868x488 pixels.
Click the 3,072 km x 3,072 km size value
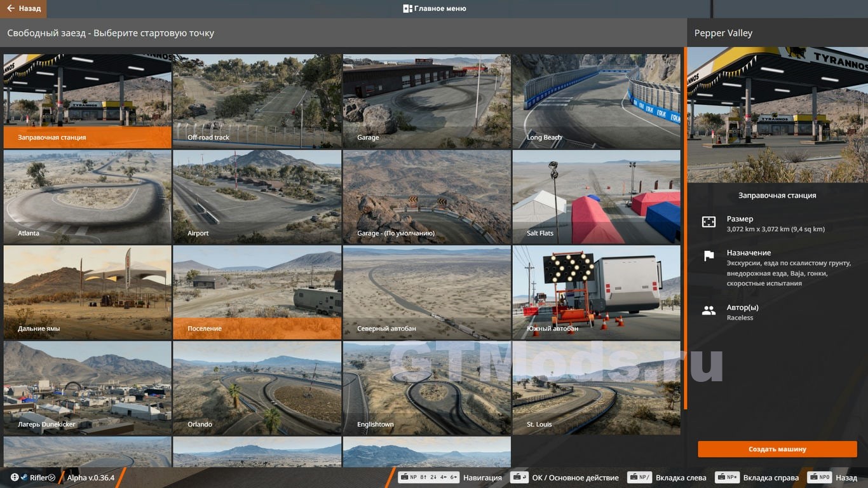click(x=775, y=229)
